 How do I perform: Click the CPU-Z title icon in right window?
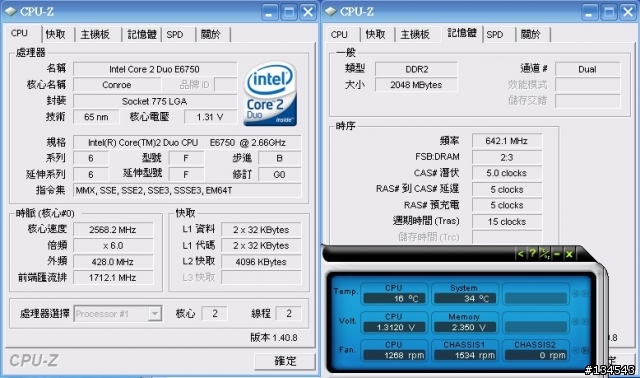[330, 12]
